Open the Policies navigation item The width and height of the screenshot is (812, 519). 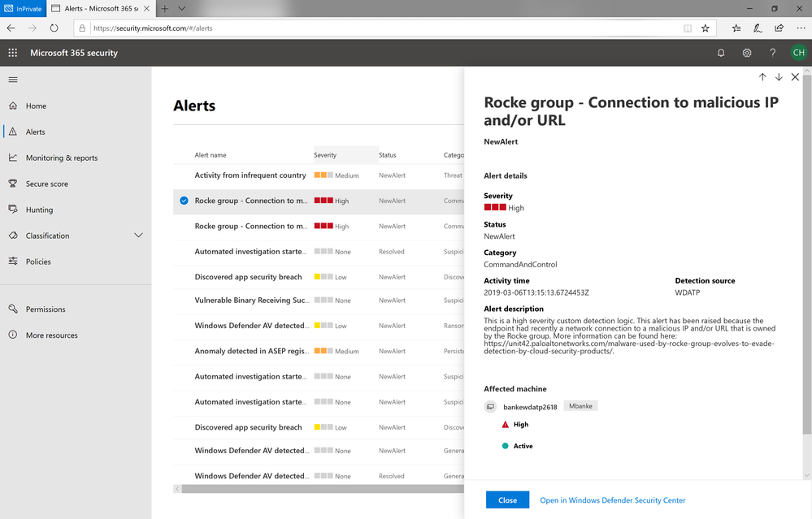tap(76, 262)
